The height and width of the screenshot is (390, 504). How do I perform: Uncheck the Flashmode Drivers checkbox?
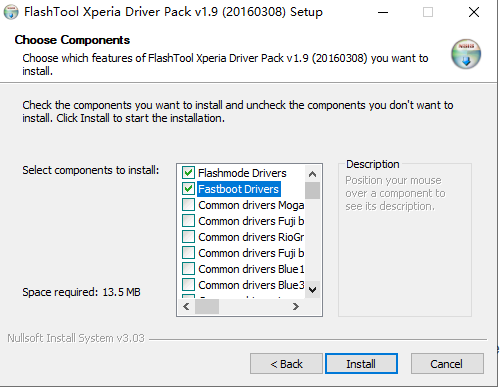point(188,173)
